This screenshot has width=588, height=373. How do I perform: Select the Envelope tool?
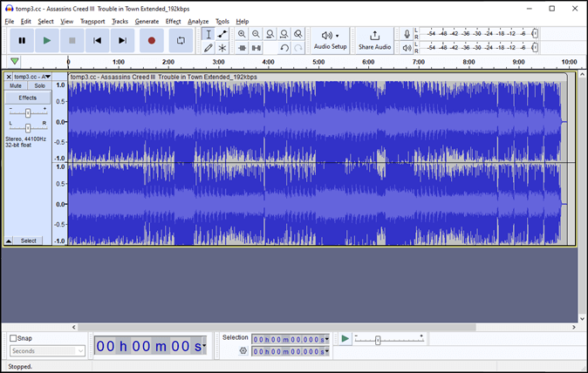(222, 34)
